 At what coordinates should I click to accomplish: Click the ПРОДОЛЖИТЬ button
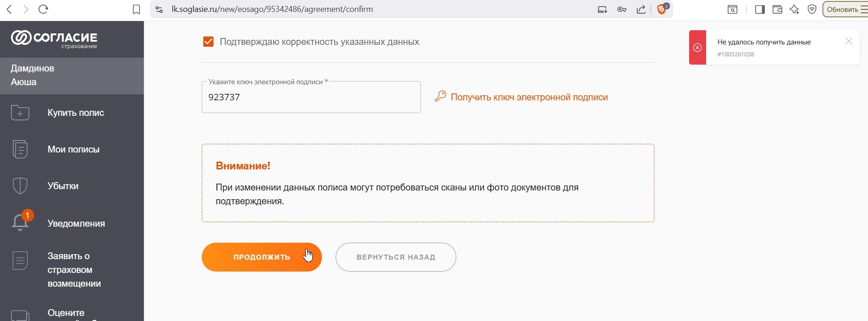[262, 257]
